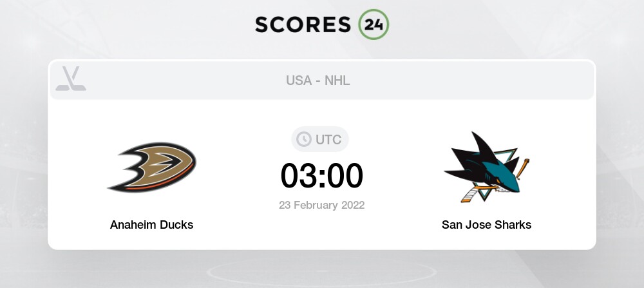
Task: Click the crossed hockey sticks icon
Action: click(x=70, y=79)
